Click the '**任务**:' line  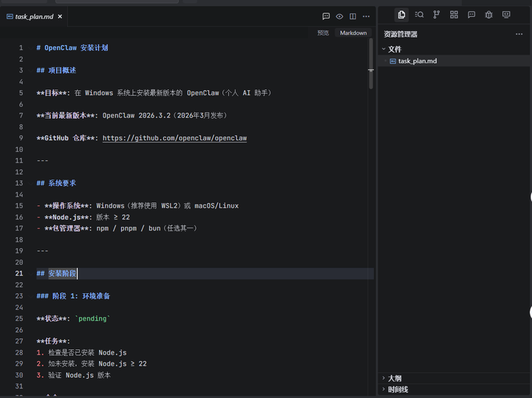[x=53, y=341]
